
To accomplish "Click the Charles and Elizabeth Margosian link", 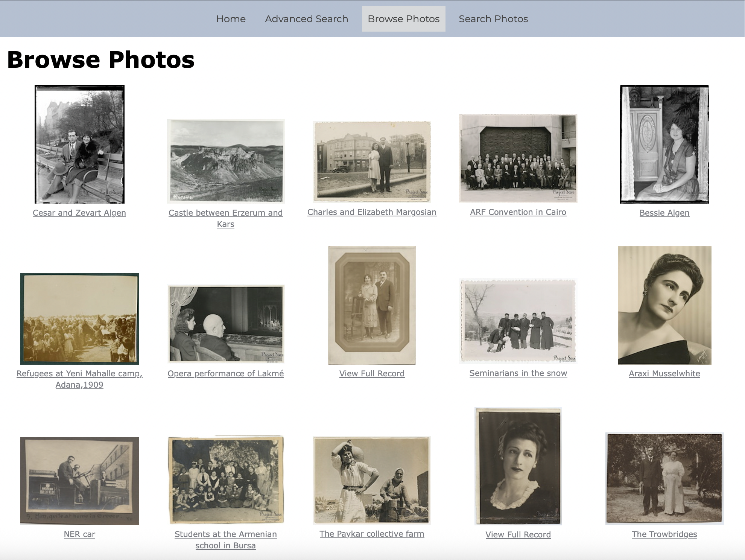I will (372, 212).
